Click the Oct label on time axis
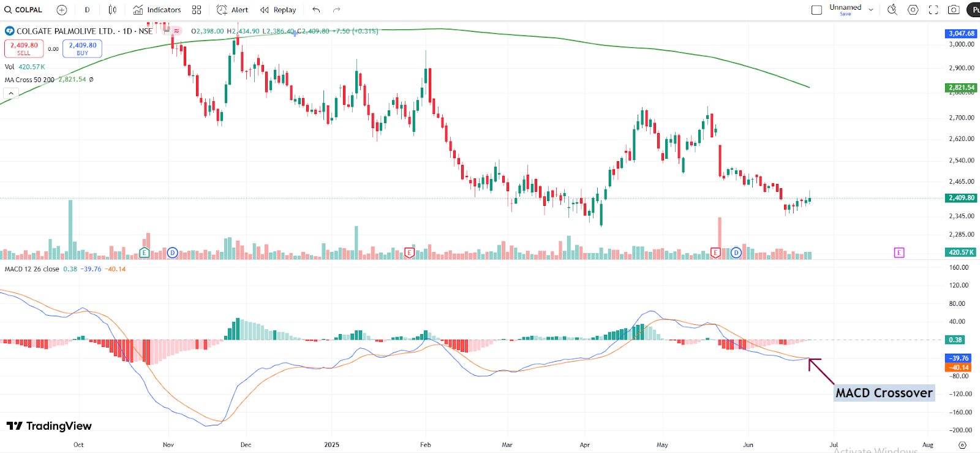 coord(78,445)
